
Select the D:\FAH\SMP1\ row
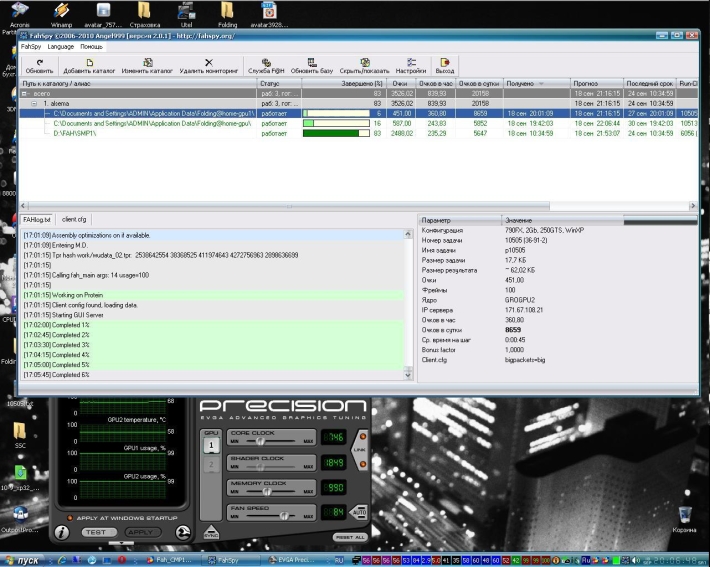[358, 134]
